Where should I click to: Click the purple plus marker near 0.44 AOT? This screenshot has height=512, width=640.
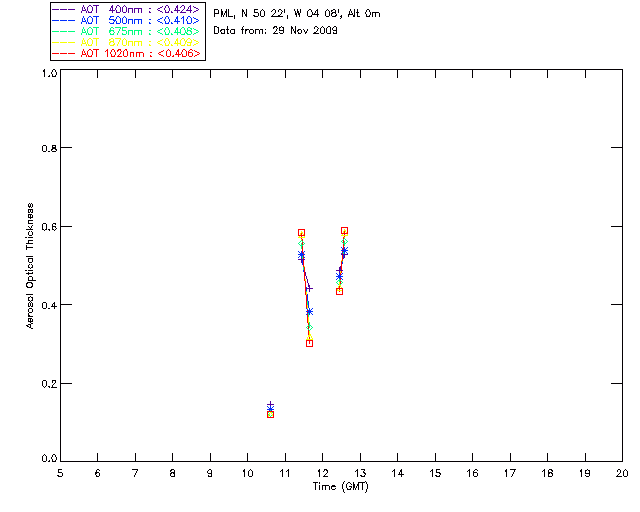(x=309, y=289)
